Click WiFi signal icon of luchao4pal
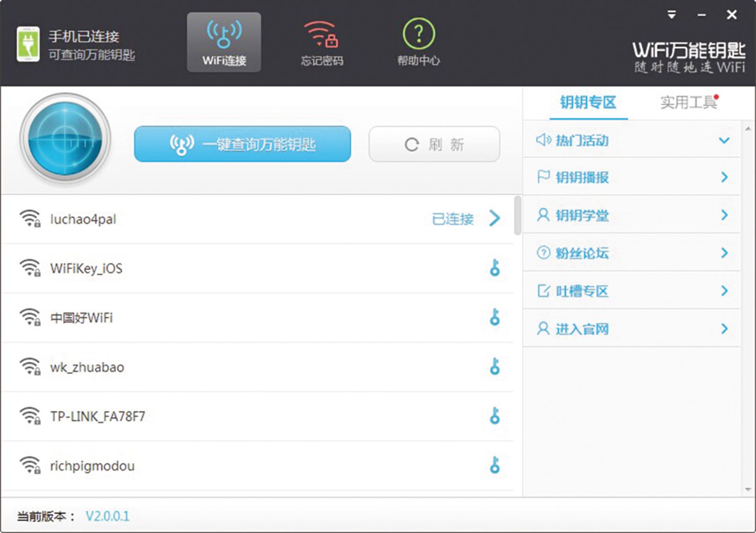The width and height of the screenshot is (756, 533). tap(30, 219)
